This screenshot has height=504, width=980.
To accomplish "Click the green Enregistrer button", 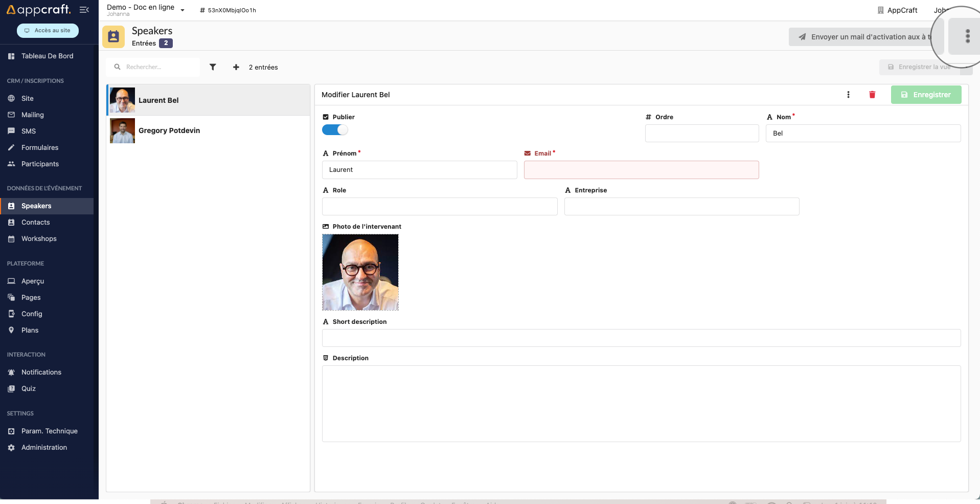I will [926, 95].
